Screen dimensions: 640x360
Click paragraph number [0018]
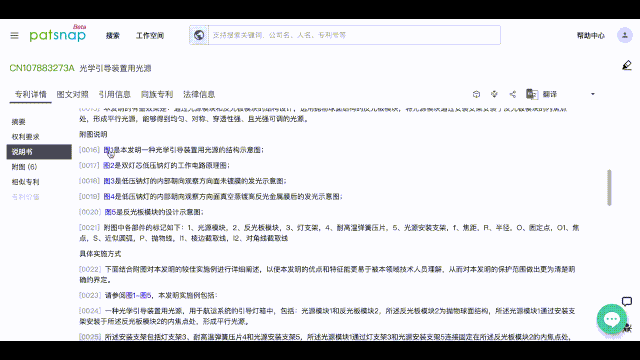89,181
